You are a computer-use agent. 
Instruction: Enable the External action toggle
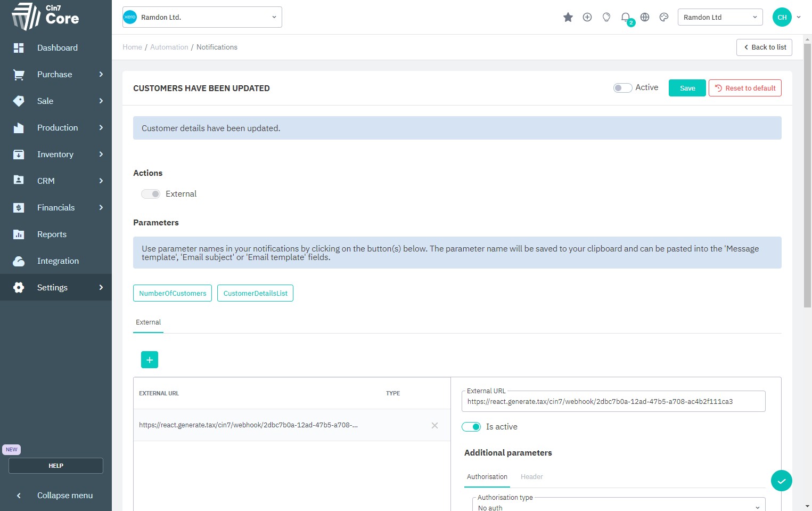point(151,194)
